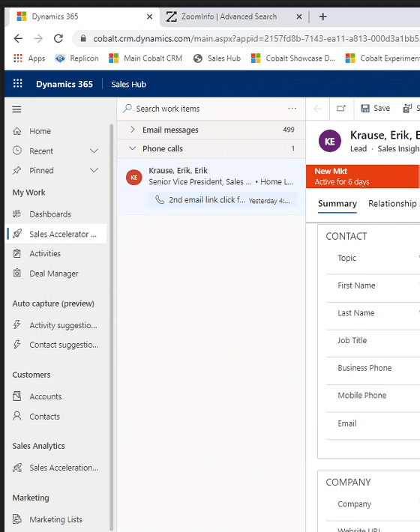
Task: Open Contact suggestions under Auto capture
Action: pos(56,345)
